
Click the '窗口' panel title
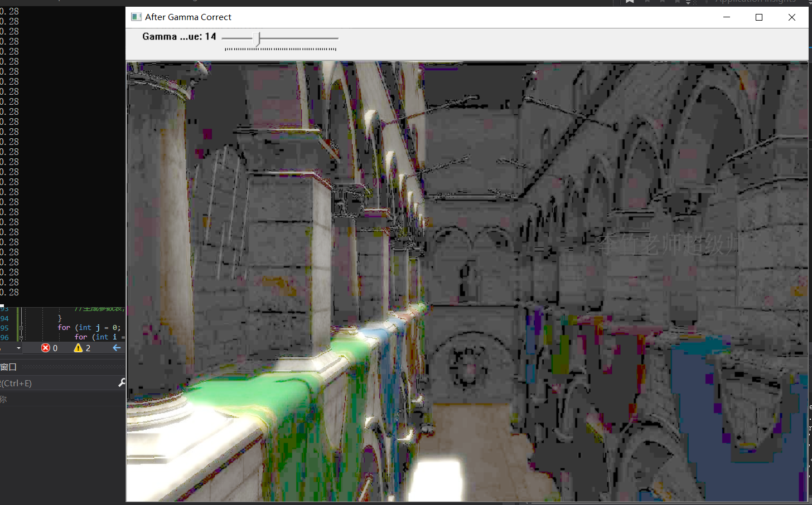point(8,367)
